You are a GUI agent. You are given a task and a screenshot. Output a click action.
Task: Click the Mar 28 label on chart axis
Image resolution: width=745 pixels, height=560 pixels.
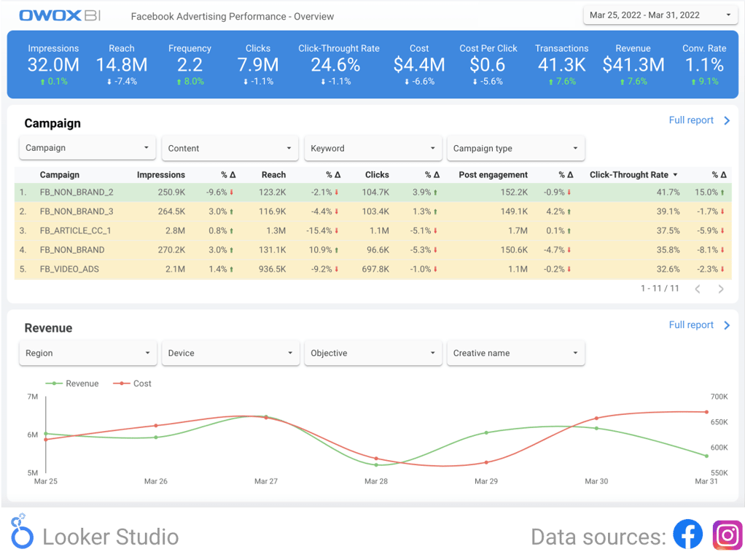point(376,481)
